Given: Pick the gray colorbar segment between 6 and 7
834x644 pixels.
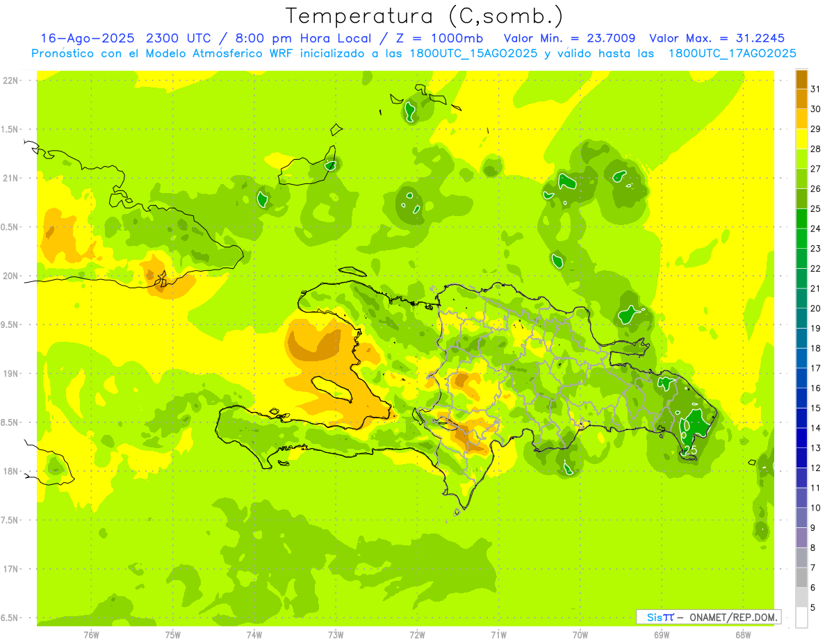Looking at the screenshot, I should [x=801, y=577].
